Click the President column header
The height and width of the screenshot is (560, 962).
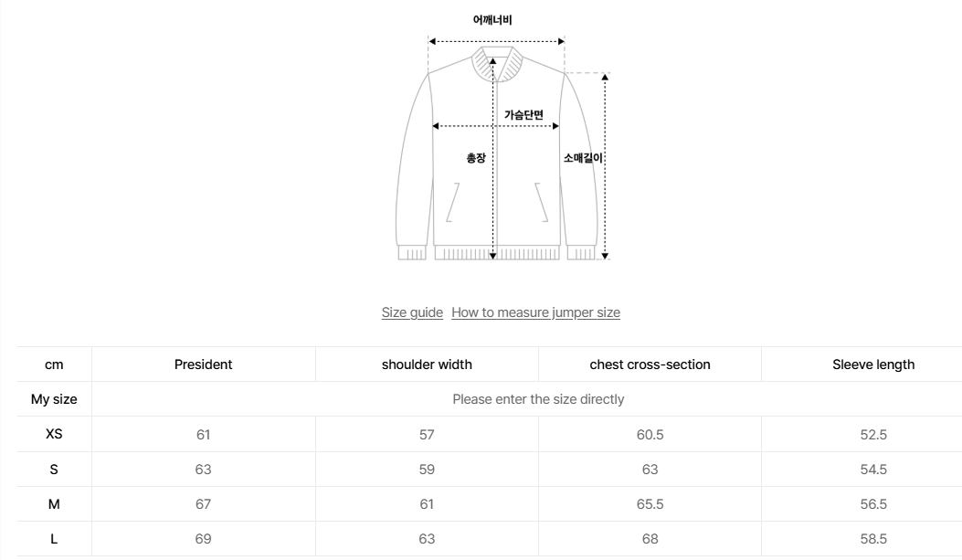pyautogui.click(x=203, y=365)
